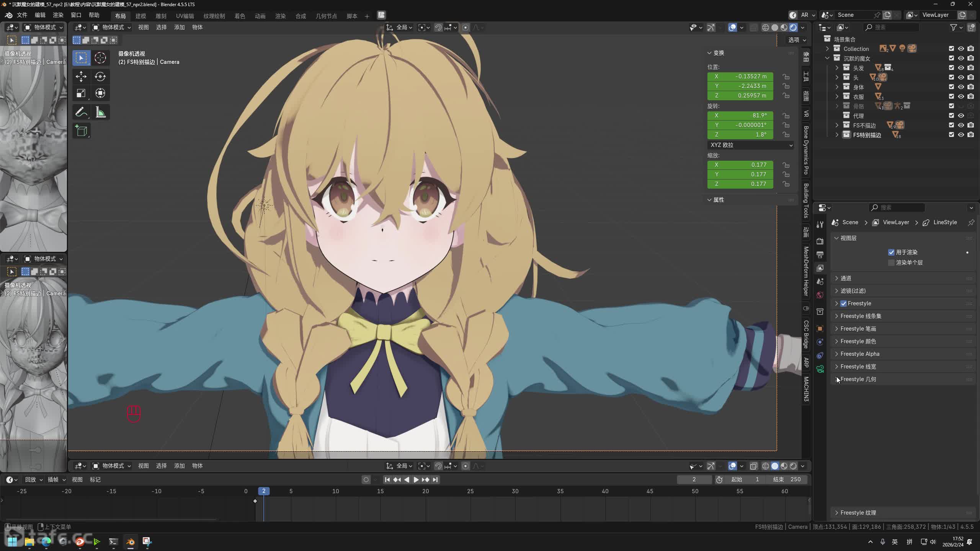Image resolution: width=980 pixels, height=551 pixels.
Task: Enable the 渲染单个层 checkbox
Action: 891,262
